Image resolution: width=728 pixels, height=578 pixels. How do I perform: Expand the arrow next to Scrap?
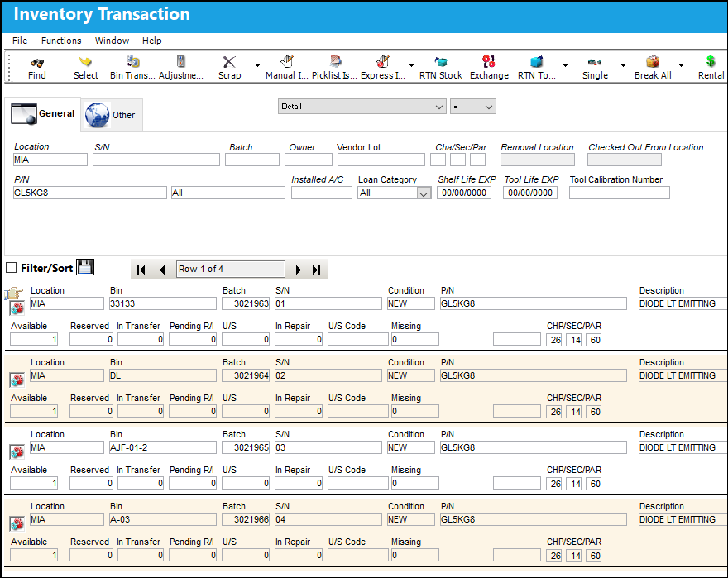tap(257, 65)
